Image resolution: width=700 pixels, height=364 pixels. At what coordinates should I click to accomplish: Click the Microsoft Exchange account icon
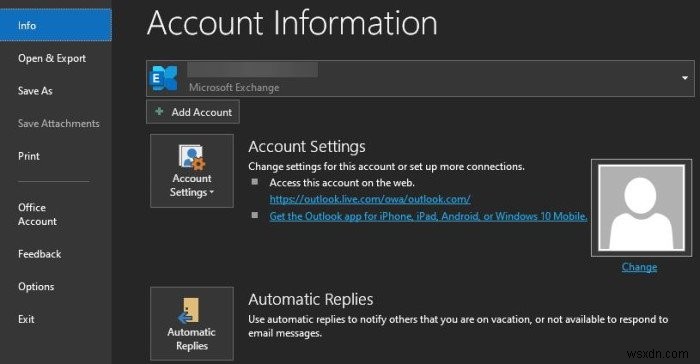[x=163, y=78]
